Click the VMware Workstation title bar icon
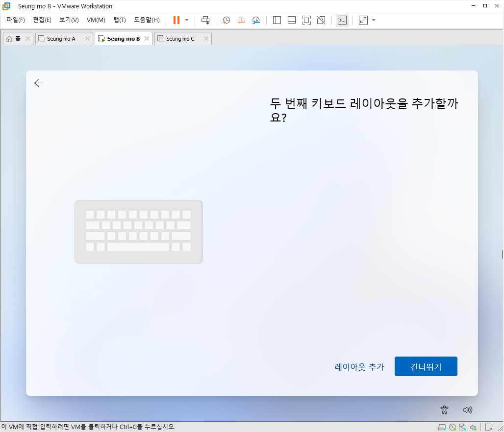 click(x=6, y=6)
